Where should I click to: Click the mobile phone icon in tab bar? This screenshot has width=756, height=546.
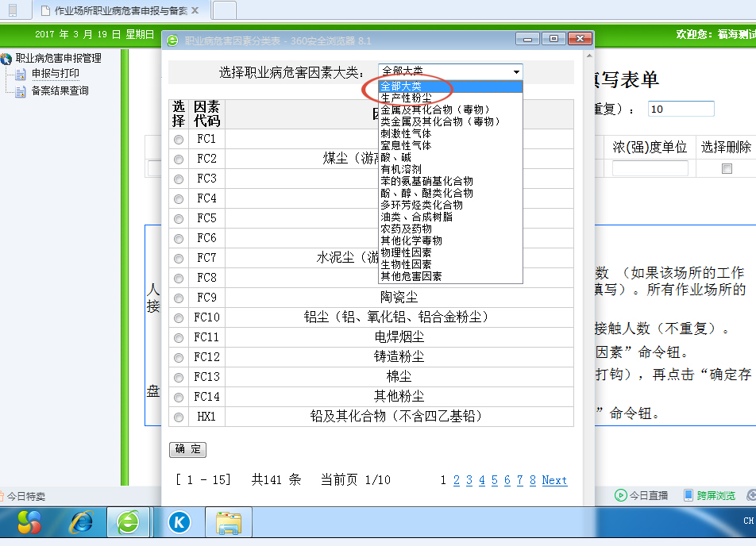[x=12, y=10]
